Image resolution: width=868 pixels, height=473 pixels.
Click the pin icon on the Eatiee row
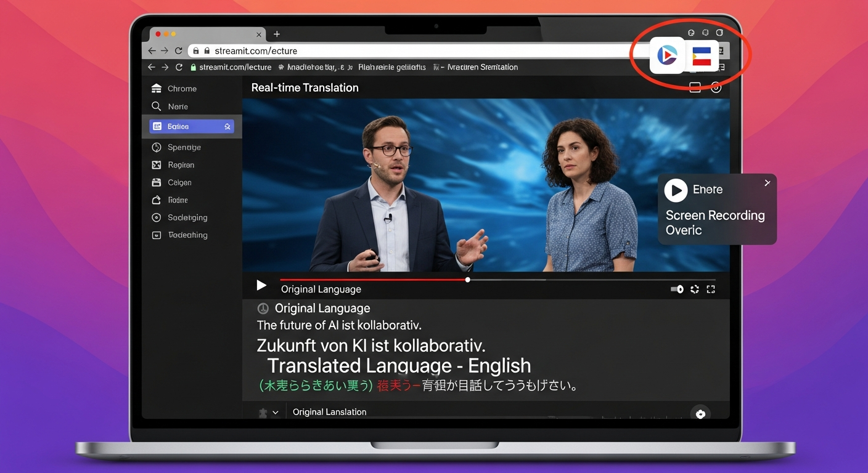click(227, 126)
